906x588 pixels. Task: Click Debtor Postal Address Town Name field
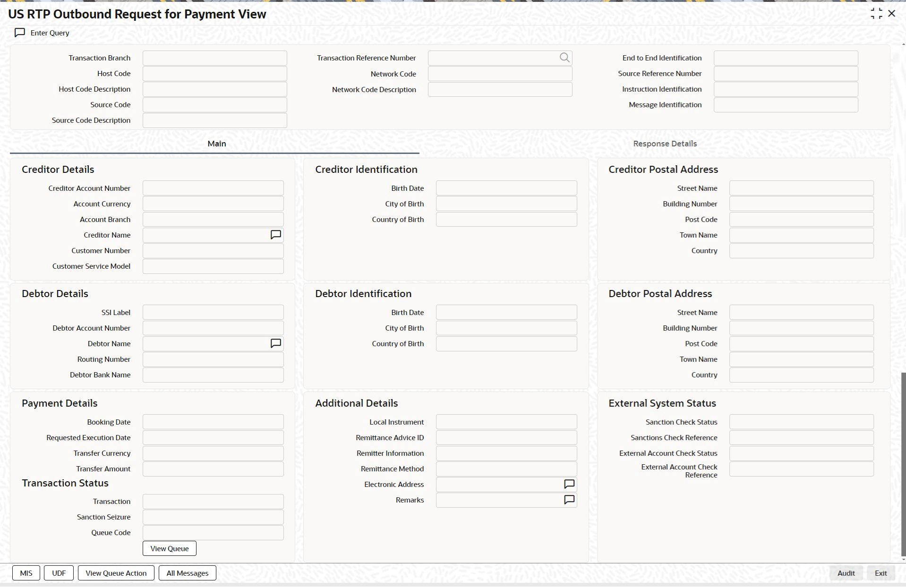pos(802,359)
